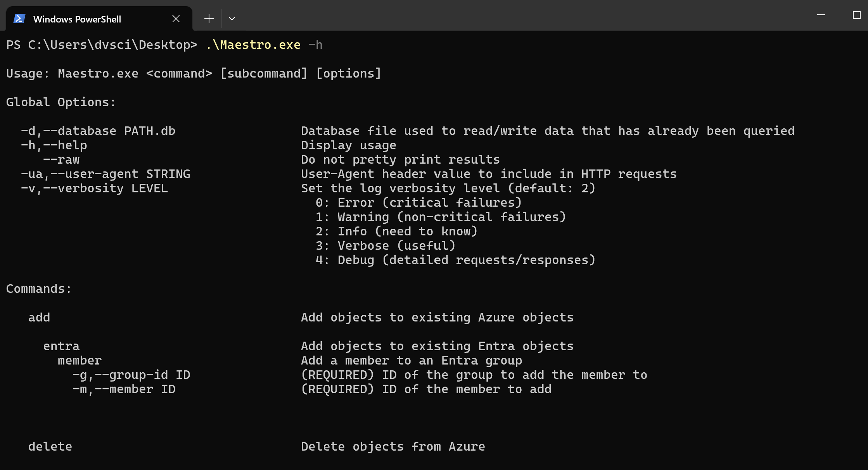Click the '--raw' option text
The image size is (868, 470).
pos(61,160)
